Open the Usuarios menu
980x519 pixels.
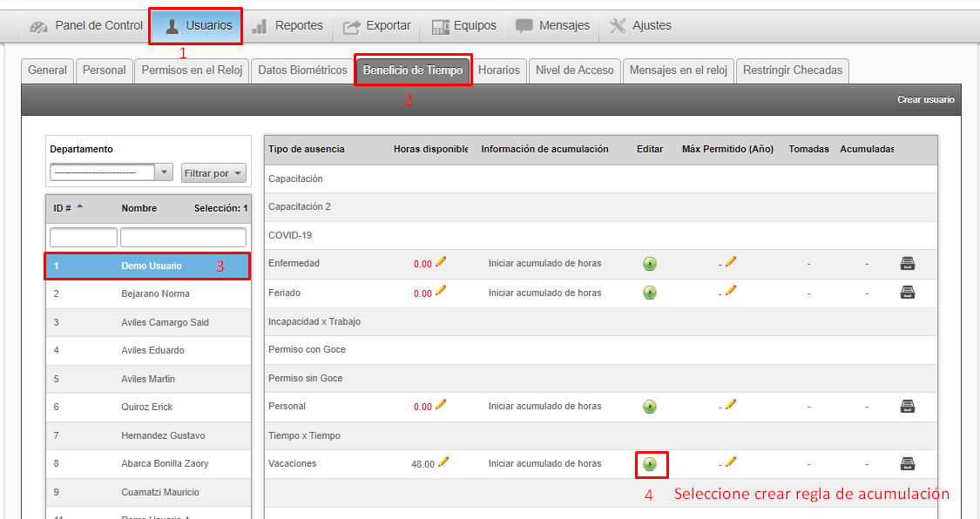[x=198, y=26]
